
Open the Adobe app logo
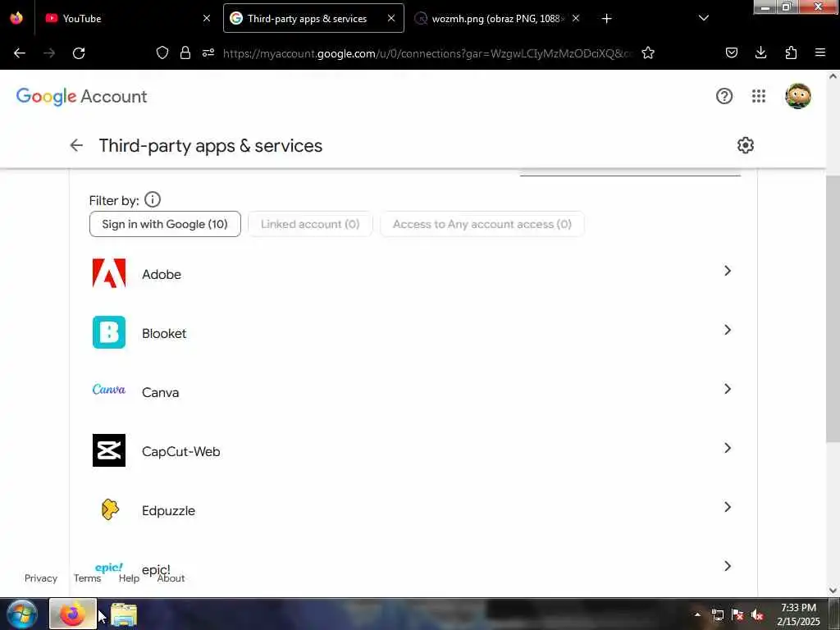pyautogui.click(x=109, y=273)
